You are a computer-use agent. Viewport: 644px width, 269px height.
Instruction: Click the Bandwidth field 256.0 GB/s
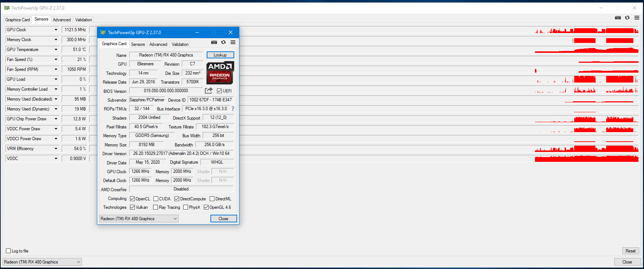214,145
